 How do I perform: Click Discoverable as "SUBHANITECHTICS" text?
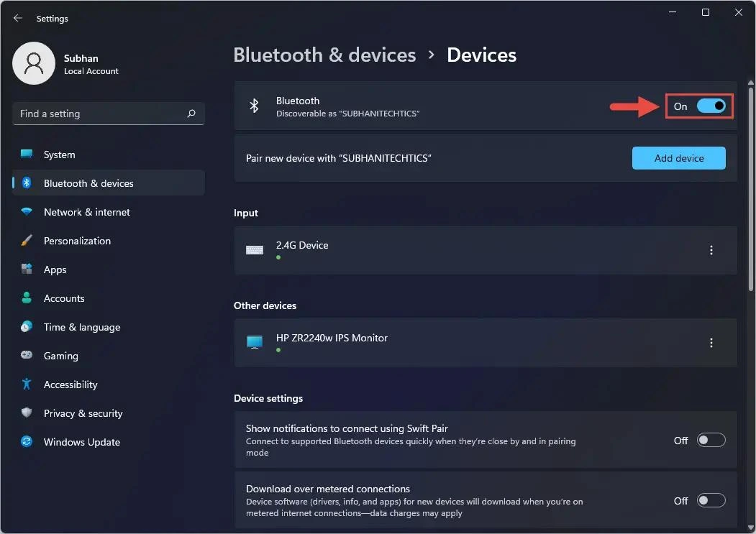coord(347,114)
